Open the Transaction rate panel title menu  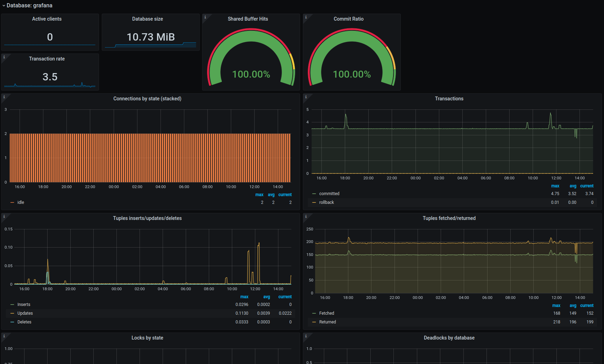[47, 59]
